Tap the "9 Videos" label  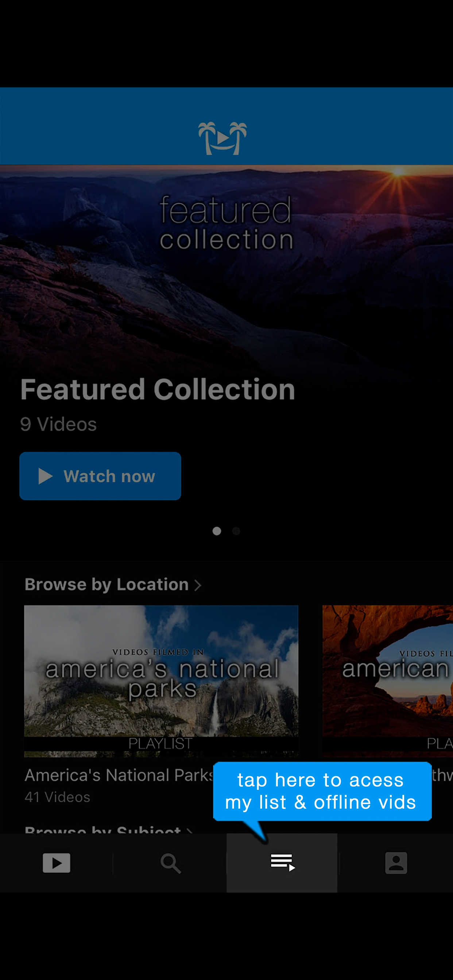click(58, 424)
